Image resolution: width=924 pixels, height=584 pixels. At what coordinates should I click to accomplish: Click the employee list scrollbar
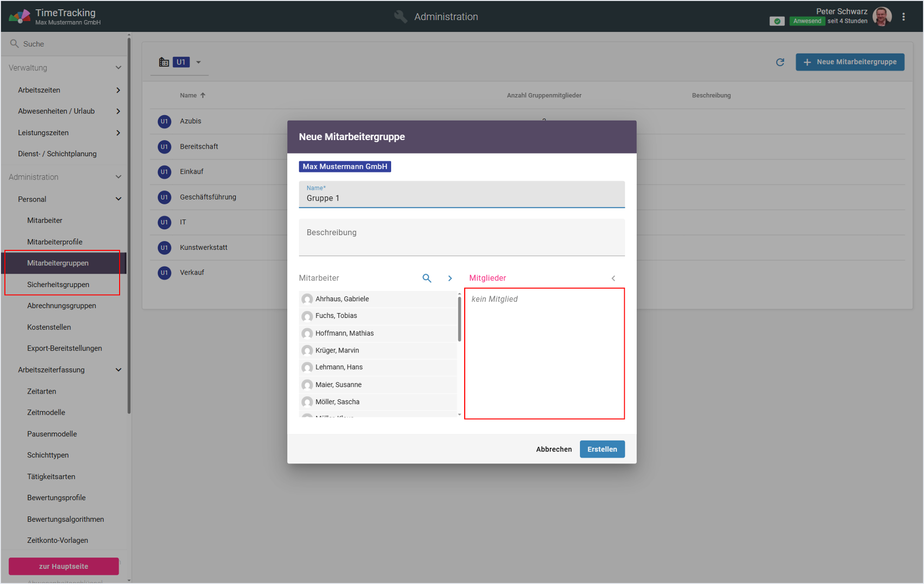point(459,319)
